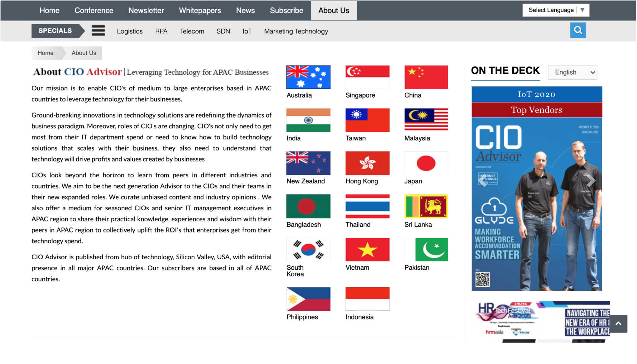Viewport: 637px width, 364px height.
Task: Click the IoT 2020 blue banner
Action: (x=537, y=94)
